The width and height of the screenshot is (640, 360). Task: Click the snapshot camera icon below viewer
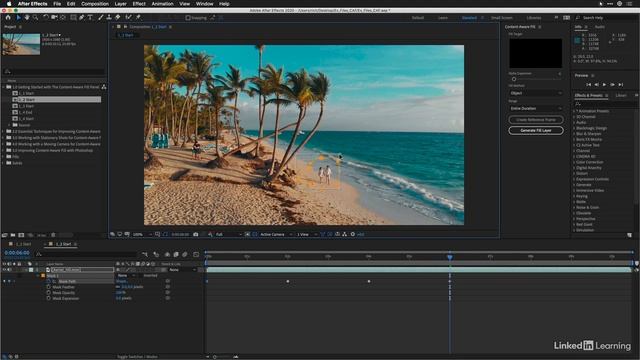(196, 234)
